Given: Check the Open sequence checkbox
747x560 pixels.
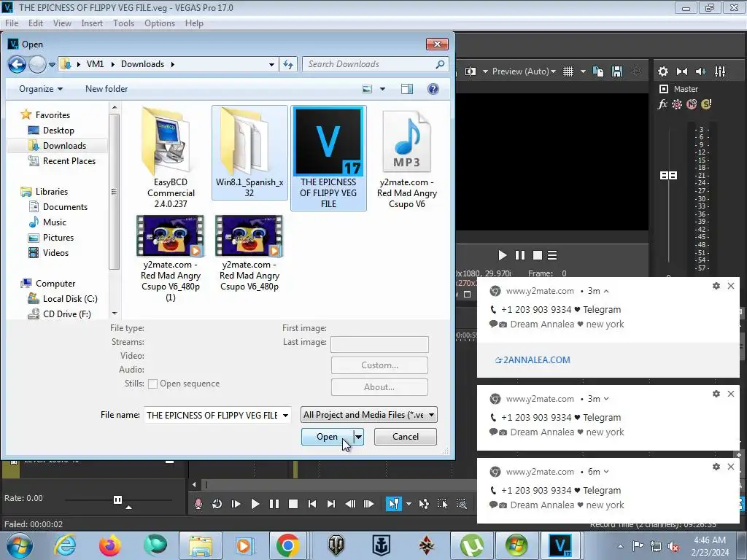Looking at the screenshot, I should click(x=152, y=384).
